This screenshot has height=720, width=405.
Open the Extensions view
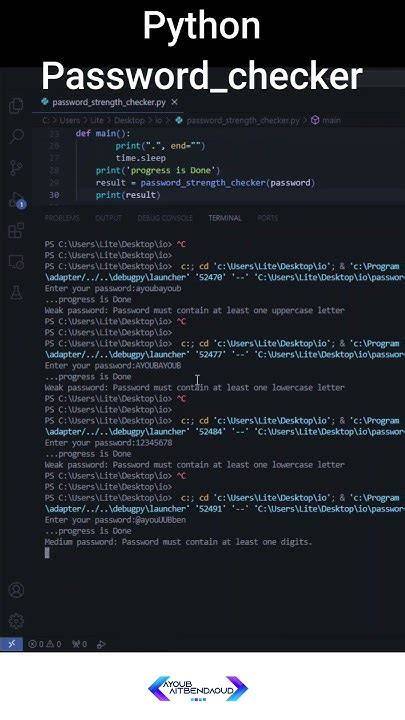pos(16,231)
